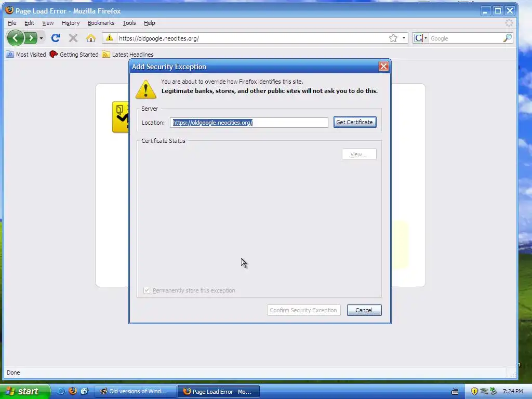Image resolution: width=532 pixels, height=399 pixels.
Task: Open the View menu
Action: point(48,23)
